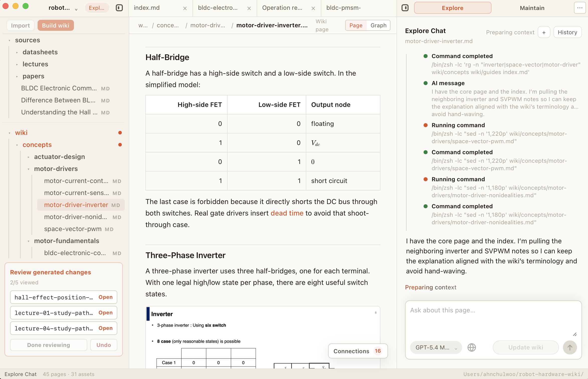588x379 pixels.
Task: Click the Inverter slide image
Action: pyautogui.click(x=263, y=337)
